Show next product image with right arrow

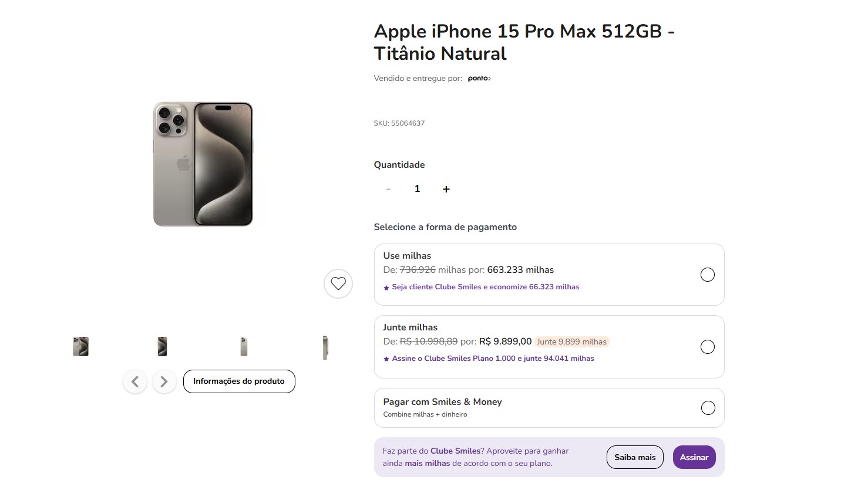[x=164, y=382]
